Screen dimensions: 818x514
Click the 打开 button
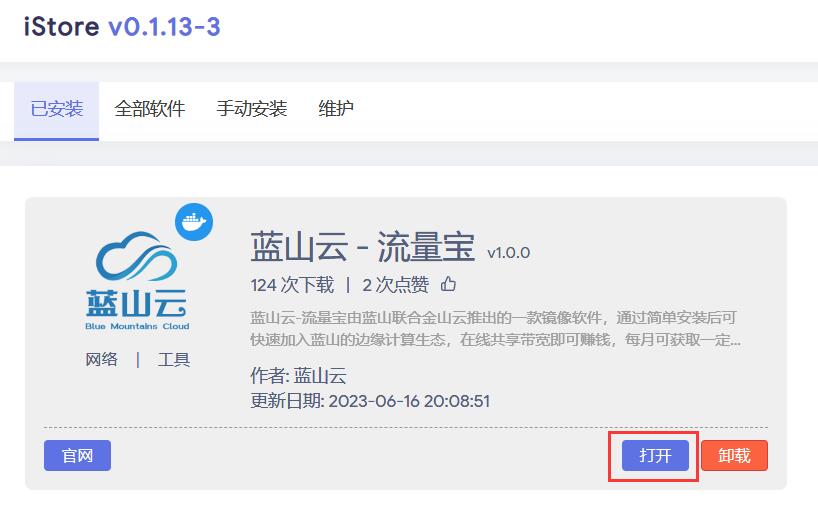655,456
